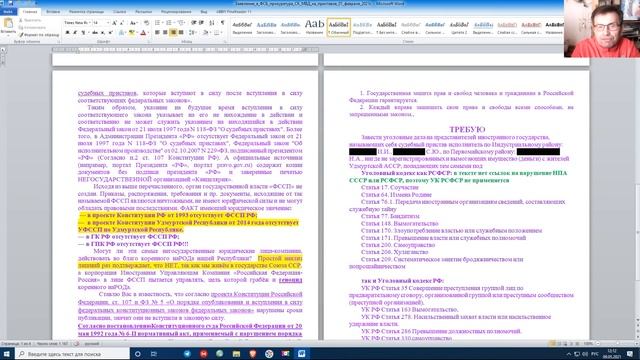Open the References (Ссылки) tab
This screenshot has height=360, width=640.
tap(120, 12)
